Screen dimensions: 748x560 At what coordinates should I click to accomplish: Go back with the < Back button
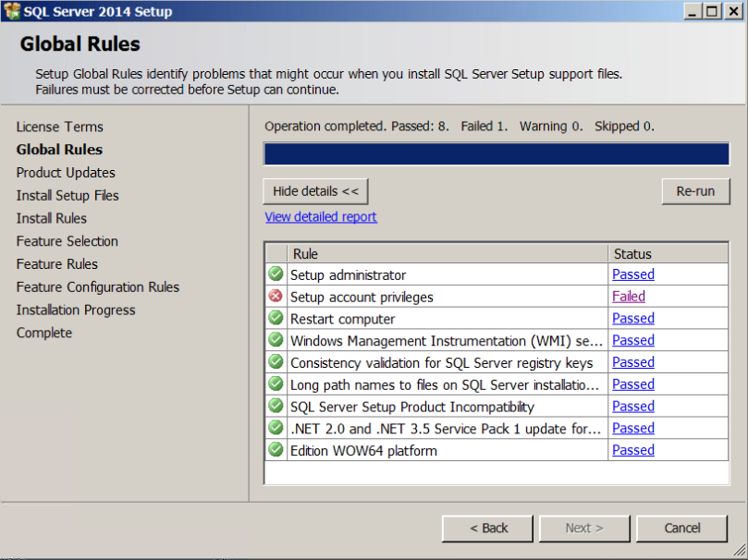click(487, 528)
